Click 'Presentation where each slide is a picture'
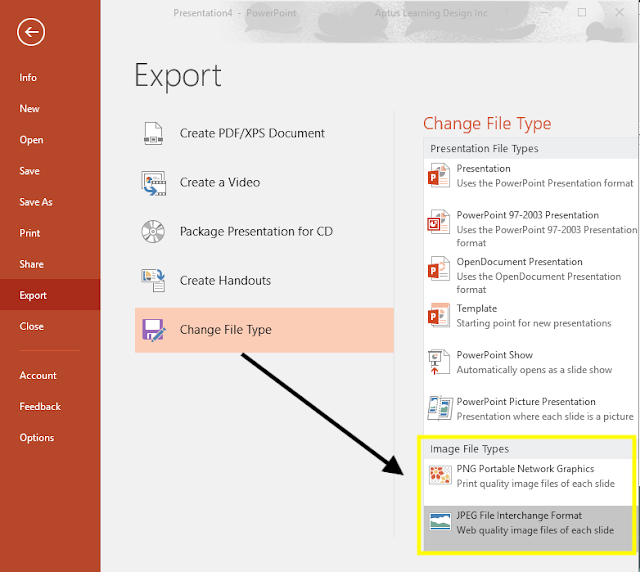The width and height of the screenshot is (640, 572). [545, 416]
